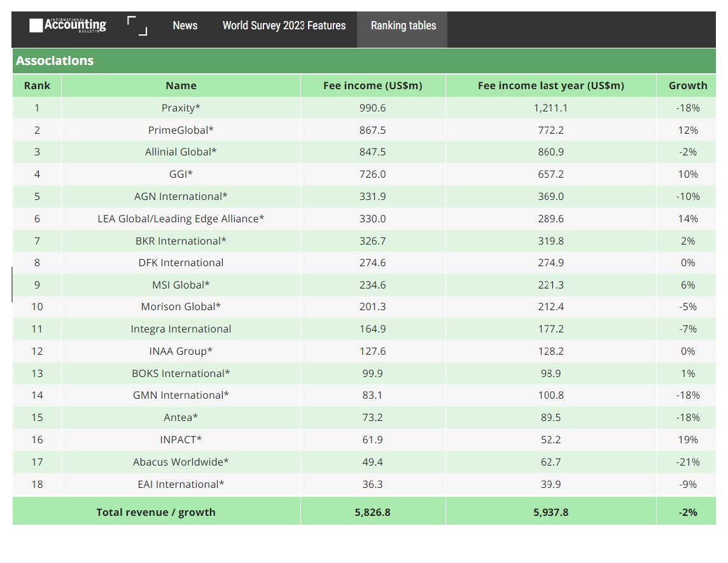Image resolution: width=728 pixels, height=563 pixels.
Task: Open the News menu item
Action: 185,25
